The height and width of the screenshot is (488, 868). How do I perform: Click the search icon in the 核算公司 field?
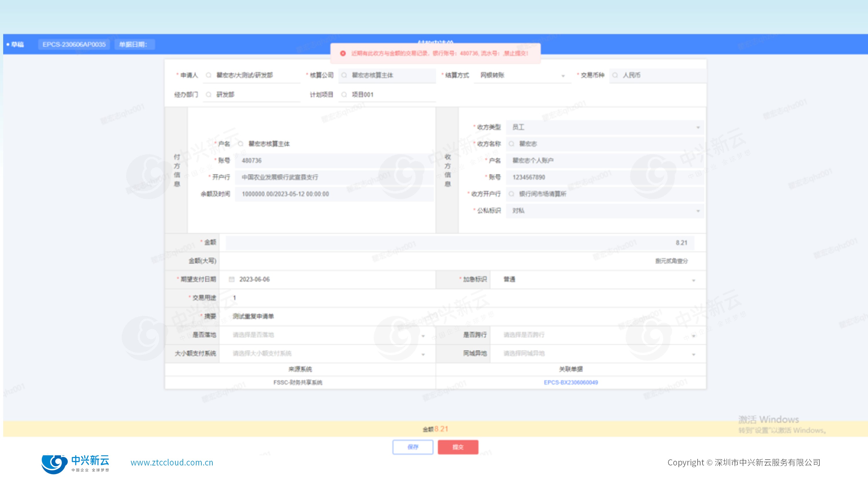pyautogui.click(x=344, y=75)
